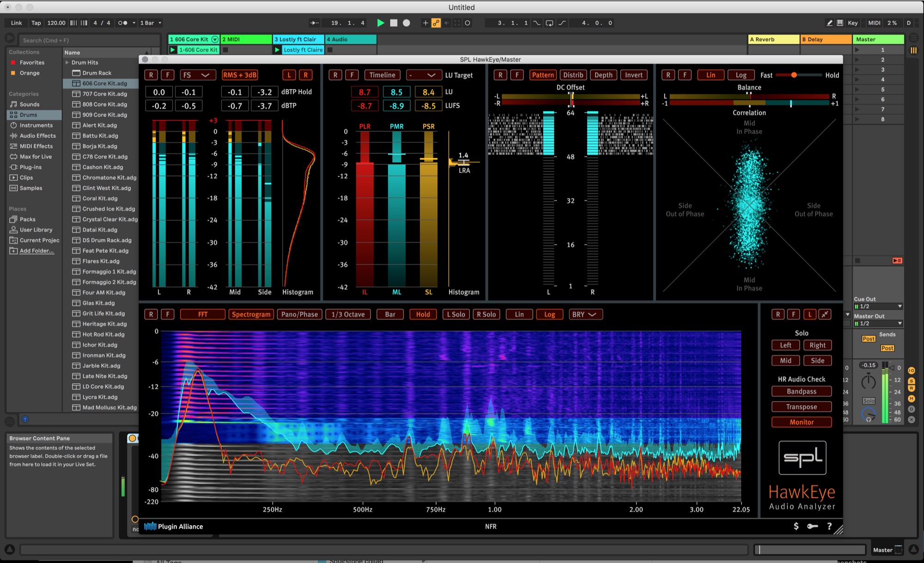Viewport: 924px width, 563px height.
Task: Open HawkEye license key icon
Action: 813,526
